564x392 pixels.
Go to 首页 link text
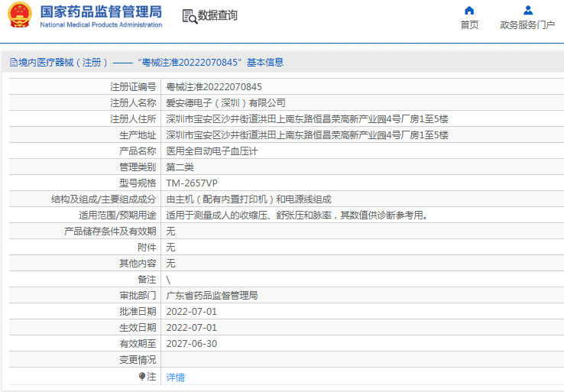click(469, 24)
